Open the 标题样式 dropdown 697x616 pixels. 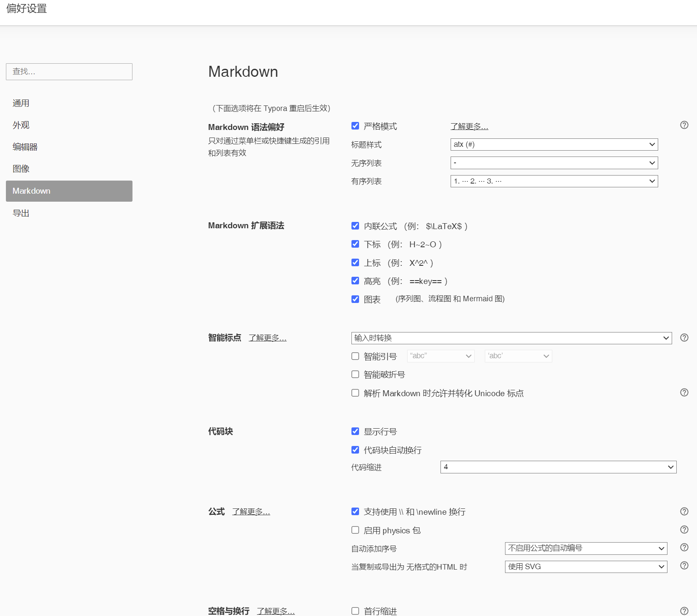554,144
